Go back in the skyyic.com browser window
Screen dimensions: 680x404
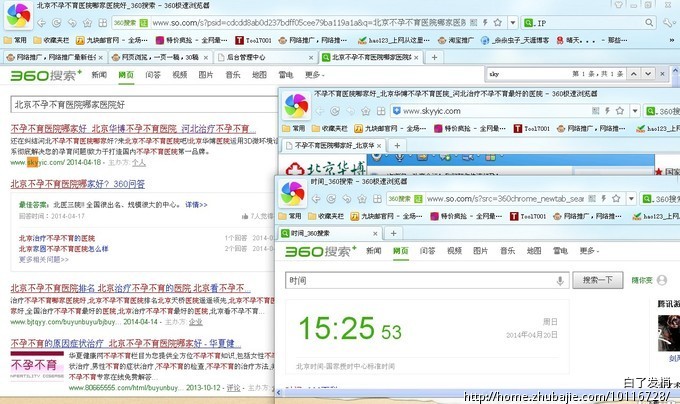coord(320,111)
